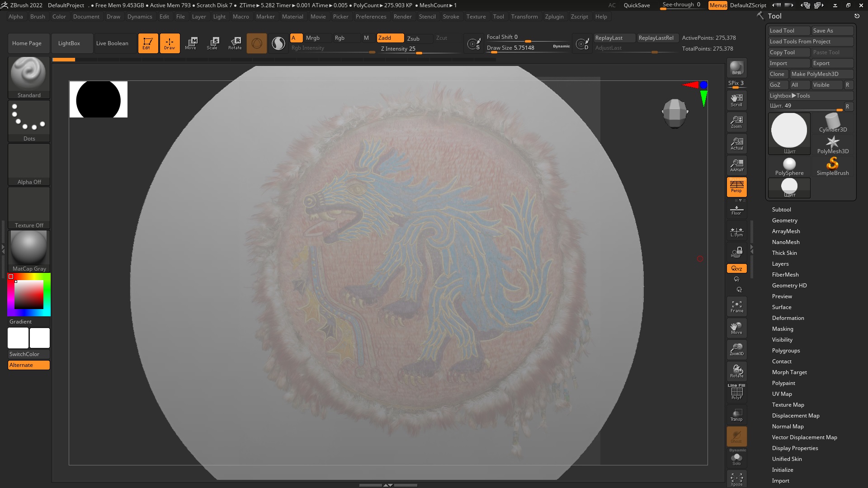Image resolution: width=868 pixels, height=488 pixels.
Task: Expand the UV Map section
Action: pyautogui.click(x=782, y=394)
